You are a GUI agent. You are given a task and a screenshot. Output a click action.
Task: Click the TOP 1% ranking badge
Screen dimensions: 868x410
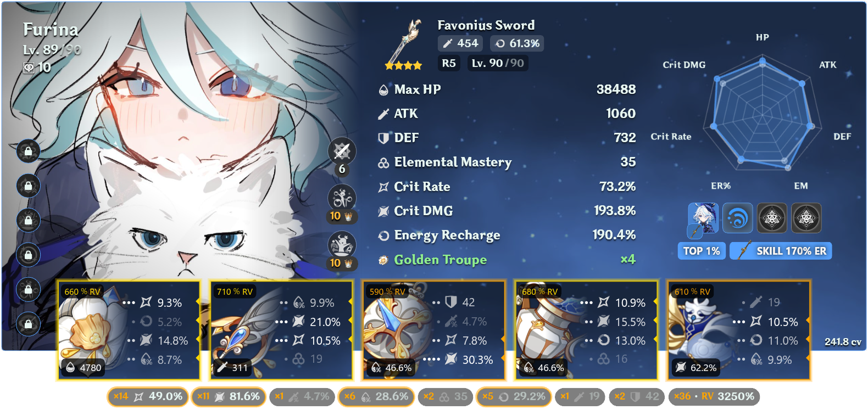coord(702,251)
